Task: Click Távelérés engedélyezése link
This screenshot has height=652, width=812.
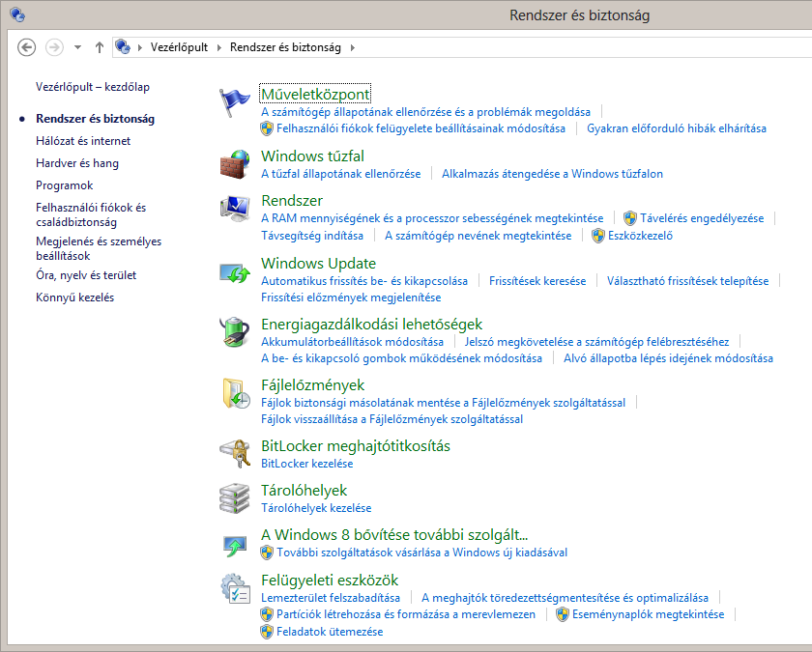Action: coord(702,218)
